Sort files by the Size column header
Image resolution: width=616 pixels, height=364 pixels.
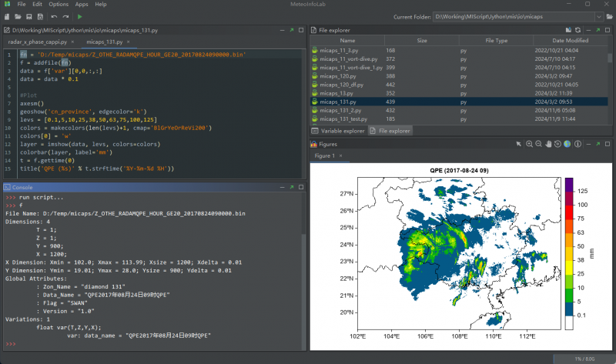[422, 40]
